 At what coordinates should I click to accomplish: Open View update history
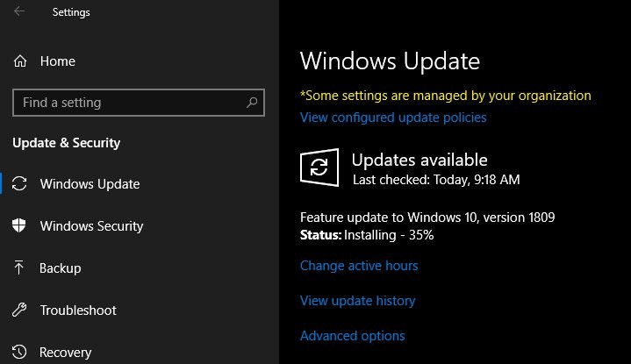tap(357, 301)
